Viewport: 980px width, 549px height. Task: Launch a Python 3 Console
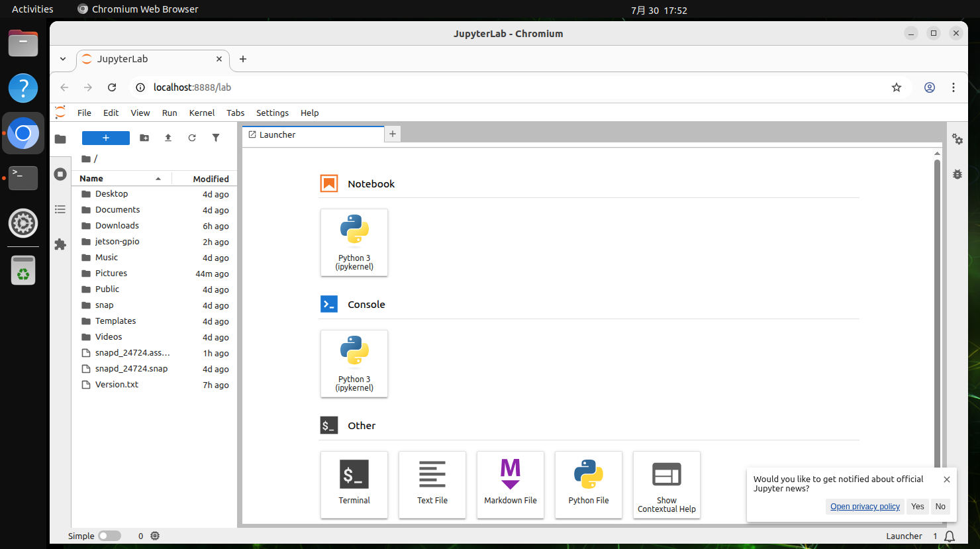[x=354, y=364]
